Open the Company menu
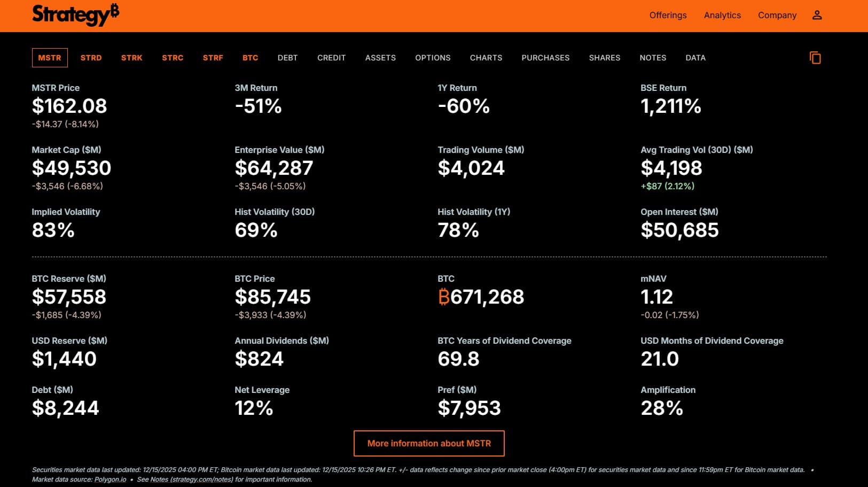The image size is (868, 487). click(x=777, y=15)
